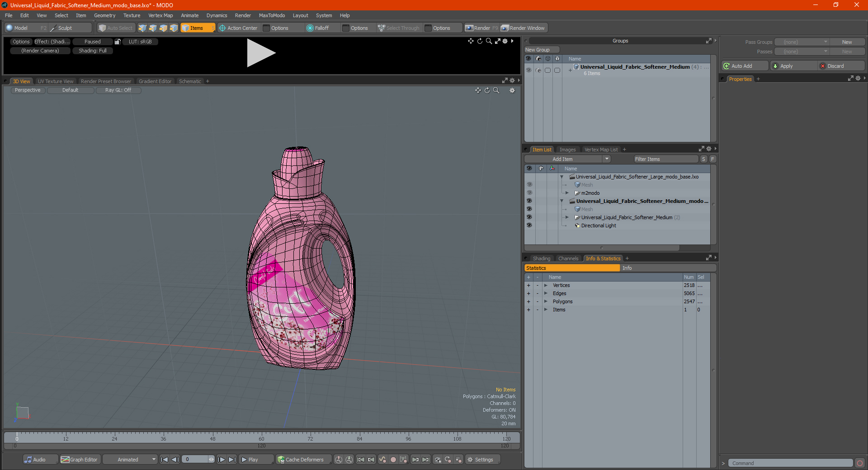Hide the Medium scene Mesh item

click(529, 209)
